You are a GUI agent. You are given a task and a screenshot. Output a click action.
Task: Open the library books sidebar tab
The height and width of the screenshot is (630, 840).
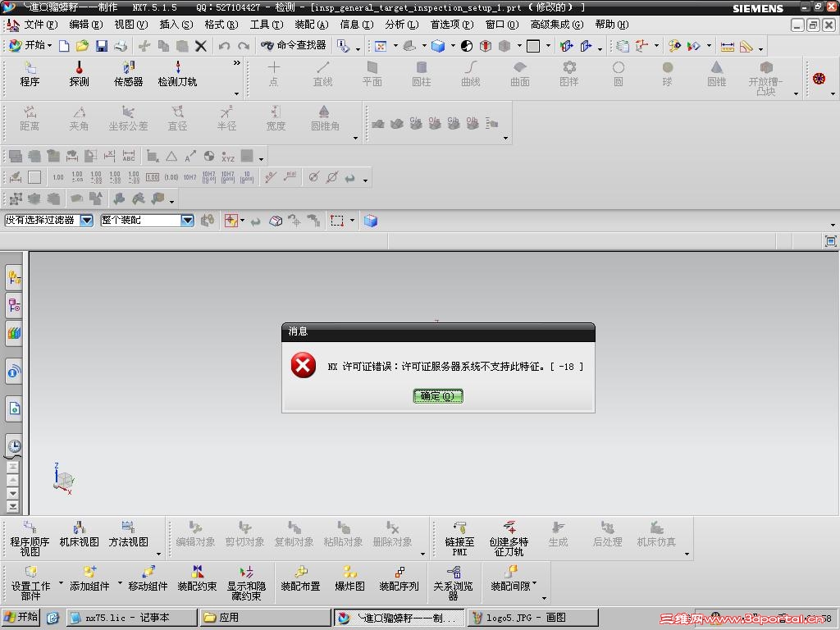point(14,333)
